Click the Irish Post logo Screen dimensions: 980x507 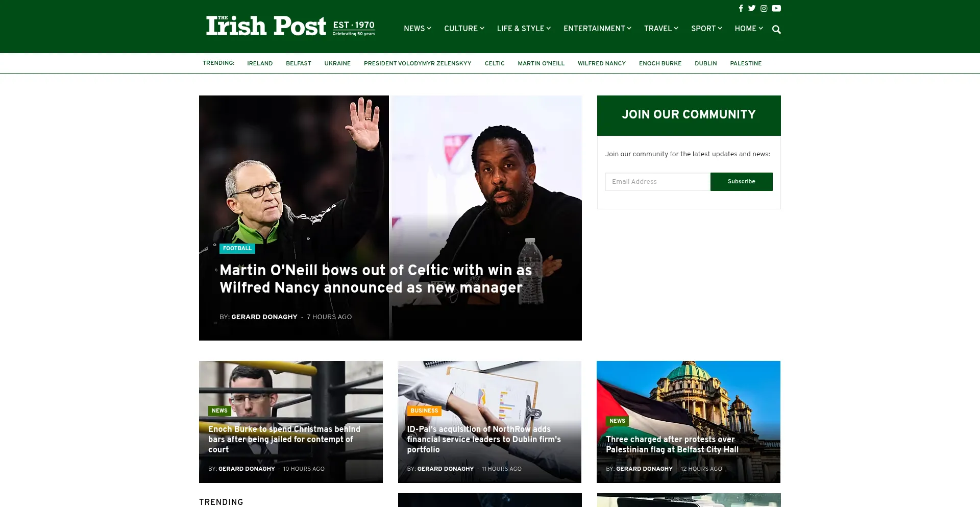coord(291,26)
